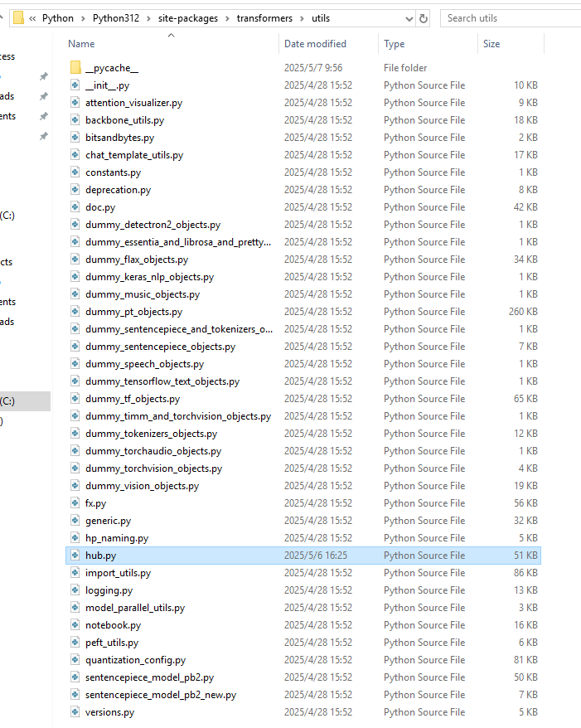
Task: Select dummy_music_objects.py file name
Action: pyautogui.click(x=143, y=294)
